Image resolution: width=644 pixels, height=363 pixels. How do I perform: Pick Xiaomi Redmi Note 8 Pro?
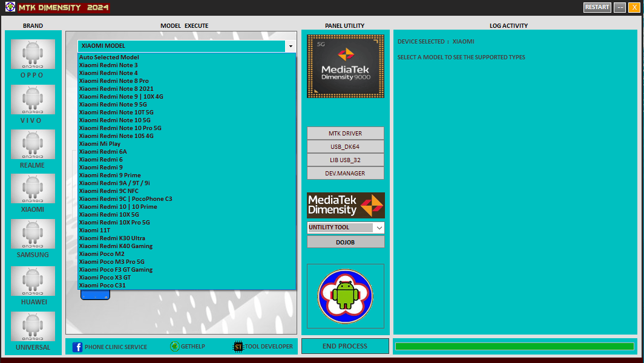(x=186, y=81)
